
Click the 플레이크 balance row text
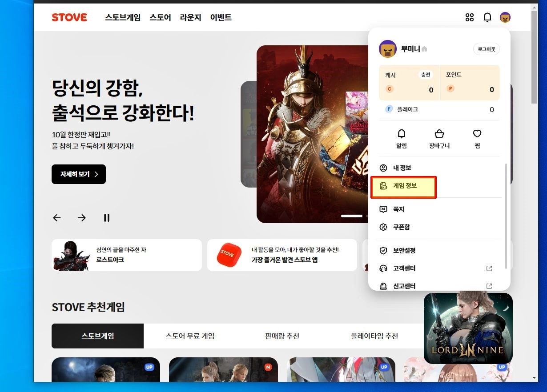[407, 109]
